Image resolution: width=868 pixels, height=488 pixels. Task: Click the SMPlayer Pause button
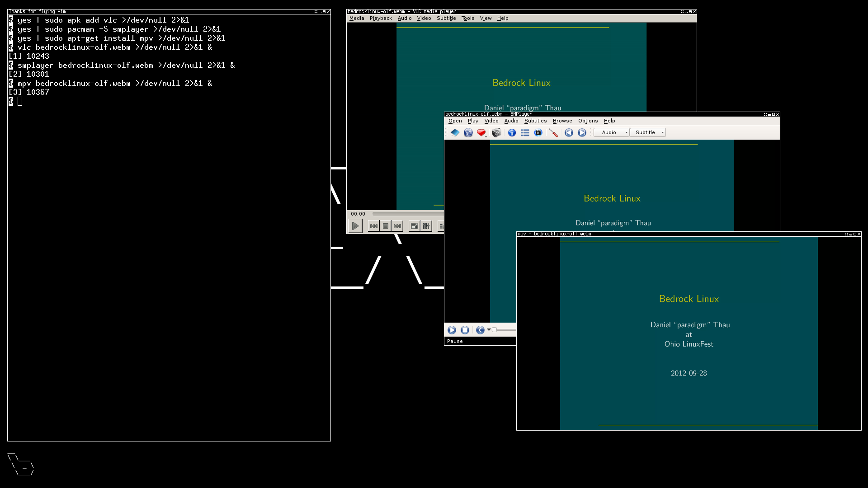pyautogui.click(x=452, y=329)
